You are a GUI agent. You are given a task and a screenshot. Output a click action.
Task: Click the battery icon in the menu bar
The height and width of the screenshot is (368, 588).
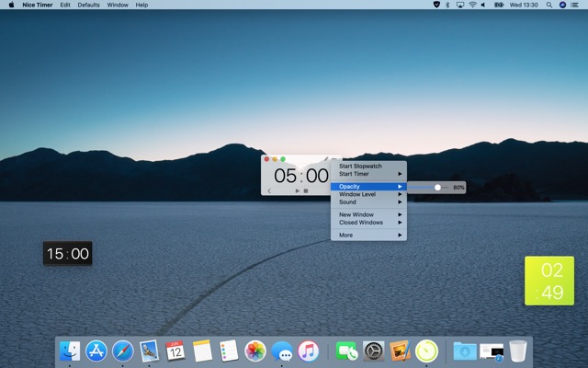499,5
